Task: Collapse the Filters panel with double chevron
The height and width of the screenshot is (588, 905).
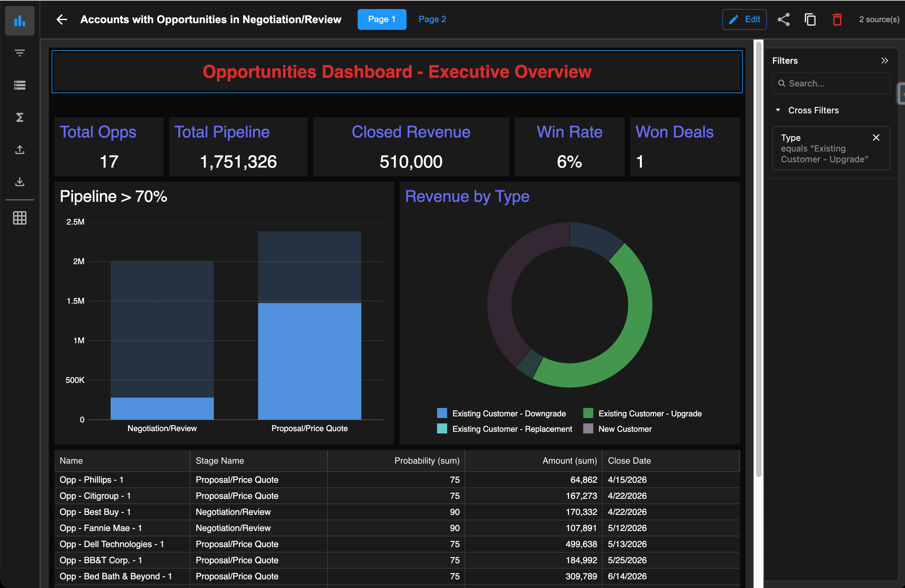Action: (x=885, y=60)
